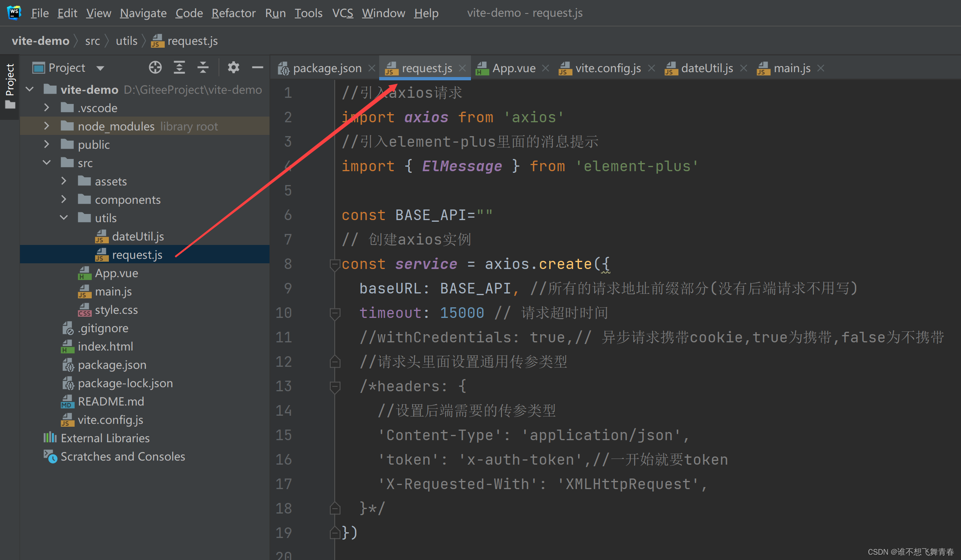Open the Tools menu
Screen dimensions: 961x560
pos(308,13)
